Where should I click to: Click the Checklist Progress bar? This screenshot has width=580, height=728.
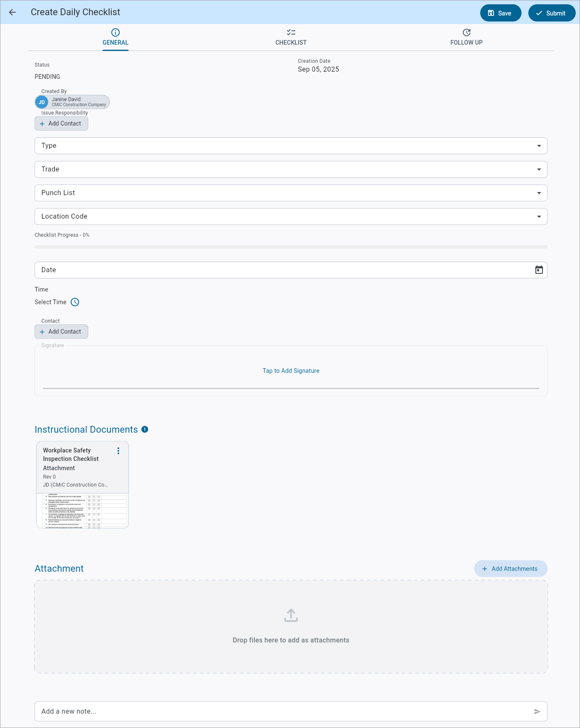[291, 247]
